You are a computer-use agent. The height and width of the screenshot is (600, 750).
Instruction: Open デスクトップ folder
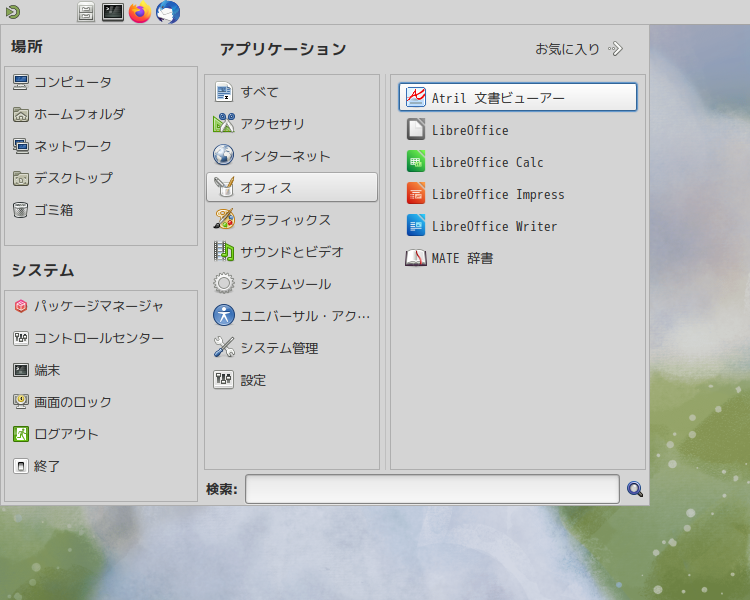[101, 178]
